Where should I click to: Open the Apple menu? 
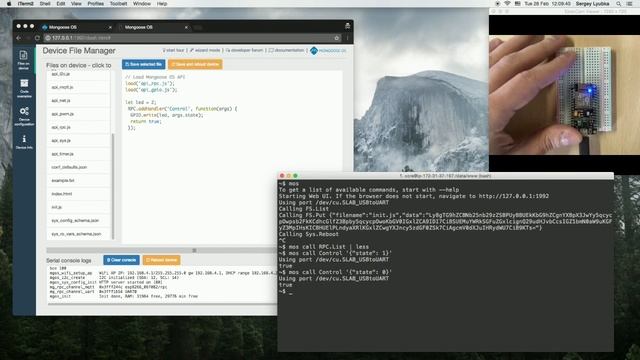[9, 4]
